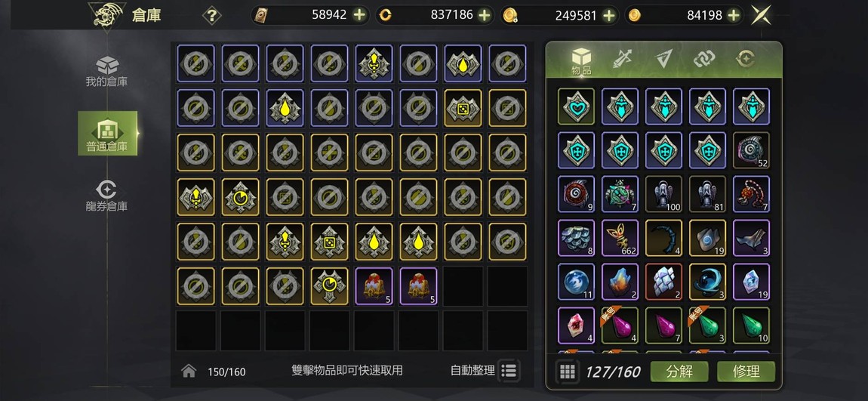
Task: Switch to the 龍券倉庫 tab
Action: 106,196
